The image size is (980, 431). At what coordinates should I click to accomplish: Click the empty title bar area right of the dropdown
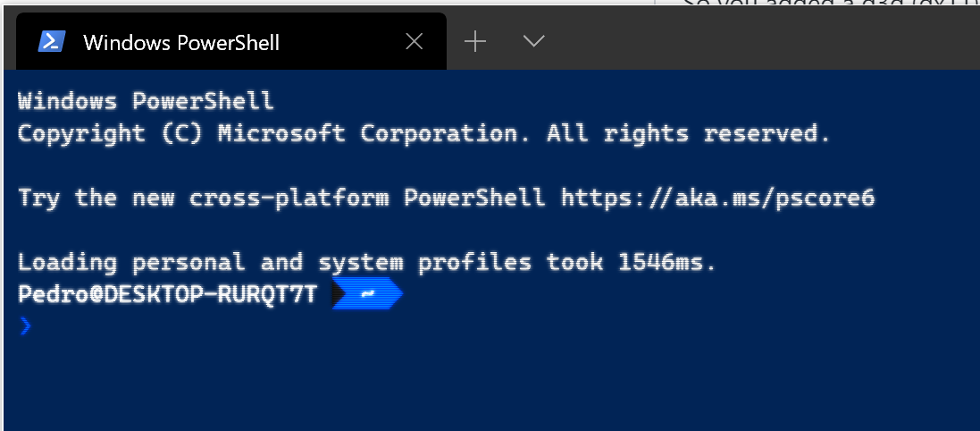point(759,41)
